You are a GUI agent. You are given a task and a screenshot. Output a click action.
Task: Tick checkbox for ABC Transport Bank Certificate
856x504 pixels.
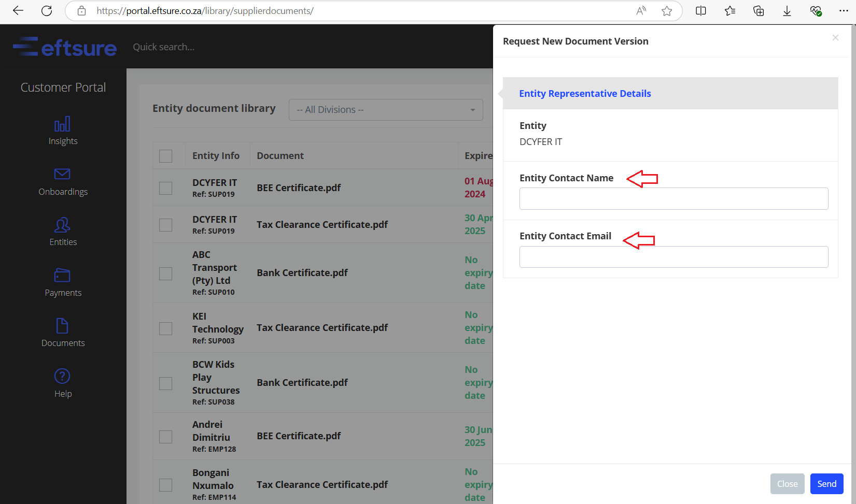(x=166, y=273)
